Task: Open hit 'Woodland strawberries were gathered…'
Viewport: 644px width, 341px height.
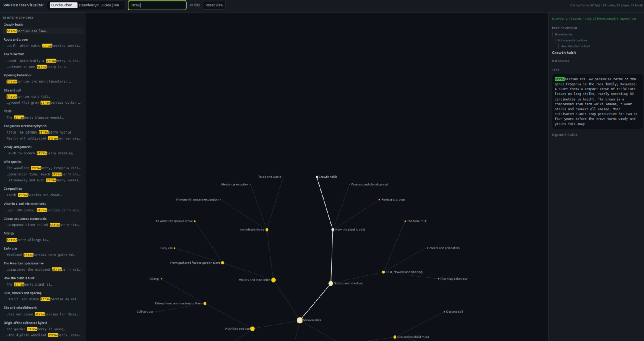Action: pos(44,255)
